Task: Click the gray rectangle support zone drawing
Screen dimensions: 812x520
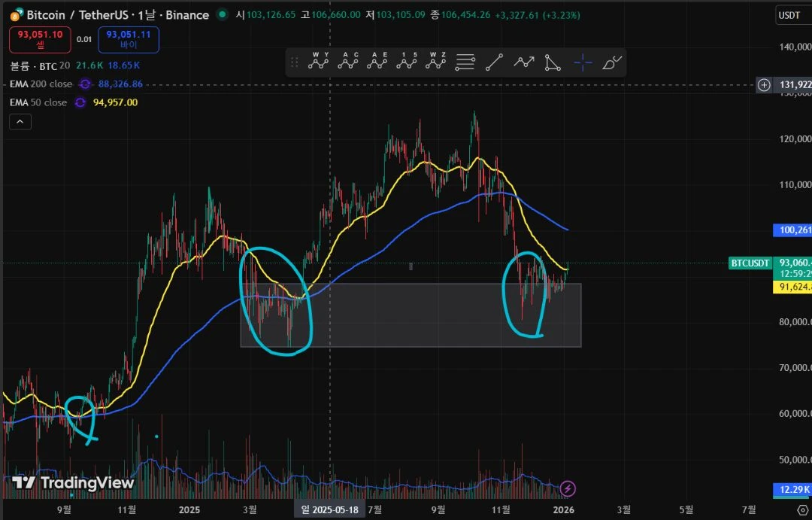Action: coord(411,315)
